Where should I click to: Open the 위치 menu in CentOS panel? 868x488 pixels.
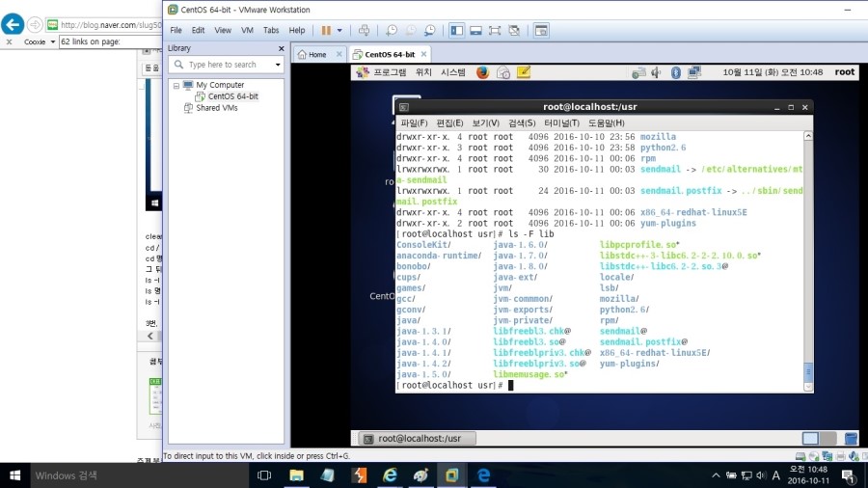[x=423, y=72]
